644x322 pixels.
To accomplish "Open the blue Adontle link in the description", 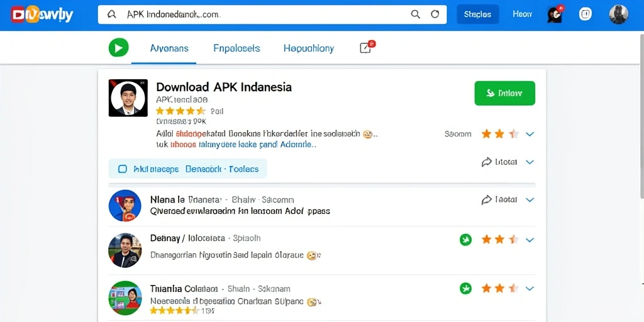I will [297, 145].
